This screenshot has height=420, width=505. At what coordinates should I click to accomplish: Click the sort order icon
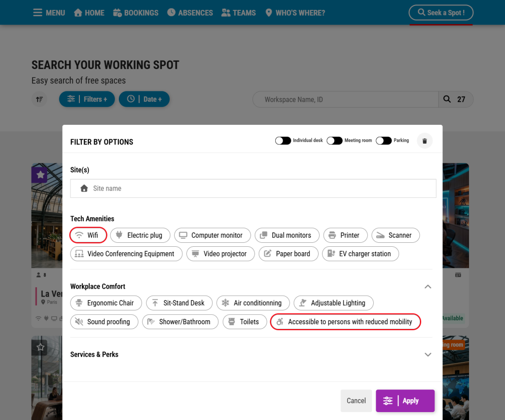coord(39,99)
